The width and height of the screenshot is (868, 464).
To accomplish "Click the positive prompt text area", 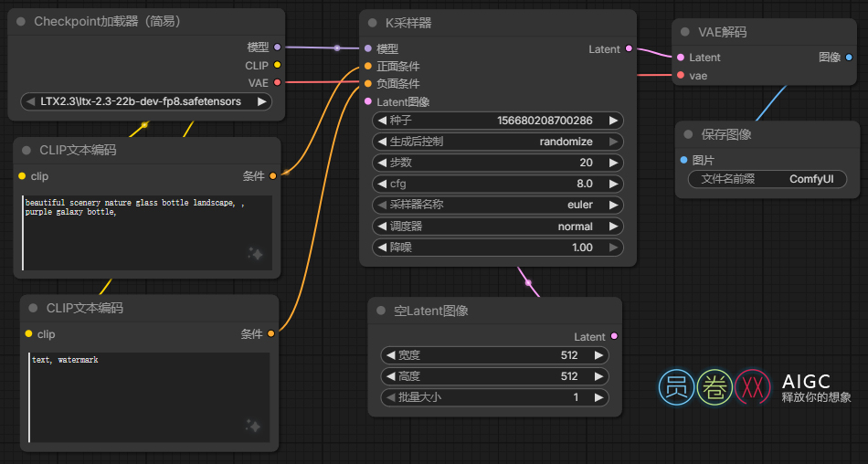I will pyautogui.click(x=147, y=233).
